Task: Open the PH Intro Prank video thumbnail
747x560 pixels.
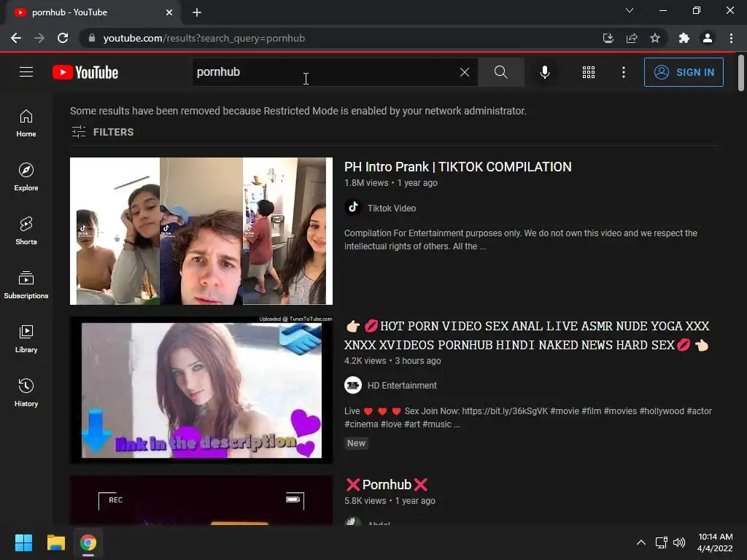Action: [201, 231]
